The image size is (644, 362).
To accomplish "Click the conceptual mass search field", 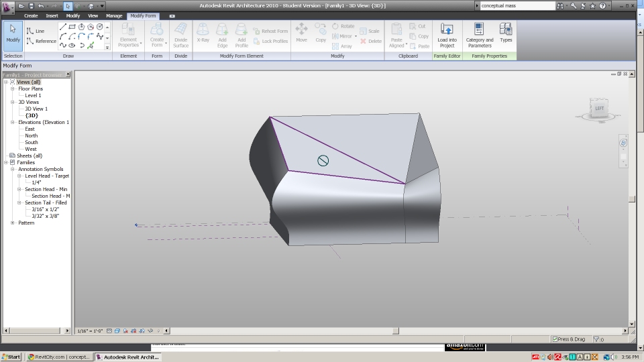I will tap(515, 6).
